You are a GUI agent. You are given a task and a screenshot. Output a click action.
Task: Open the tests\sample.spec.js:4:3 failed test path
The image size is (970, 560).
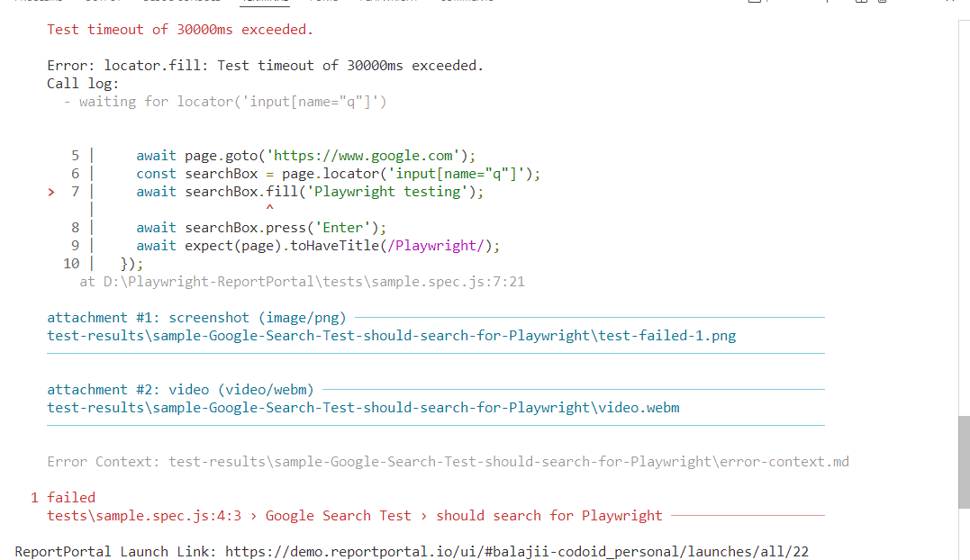[144, 516]
